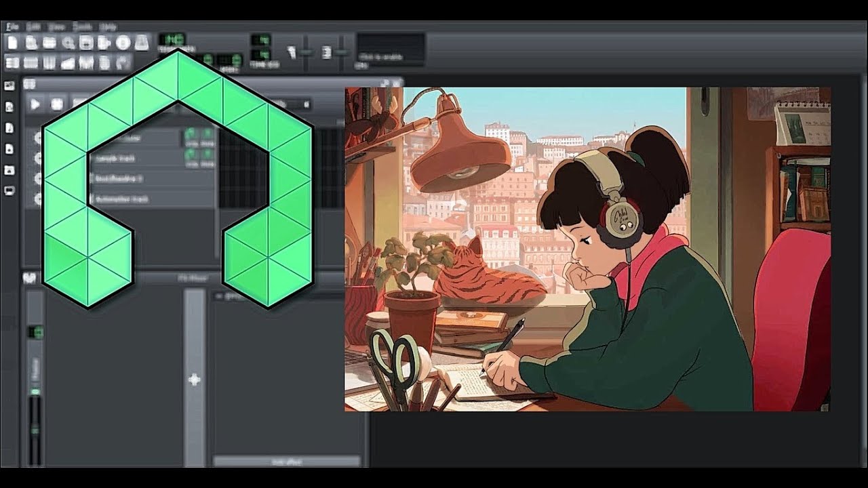Click the Master channel number display

(x=35, y=332)
